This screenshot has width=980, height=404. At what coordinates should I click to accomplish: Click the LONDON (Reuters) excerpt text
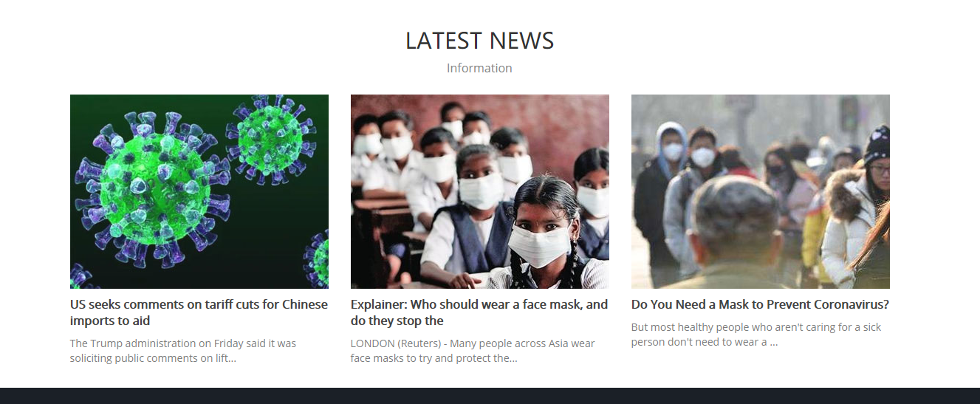(x=473, y=351)
